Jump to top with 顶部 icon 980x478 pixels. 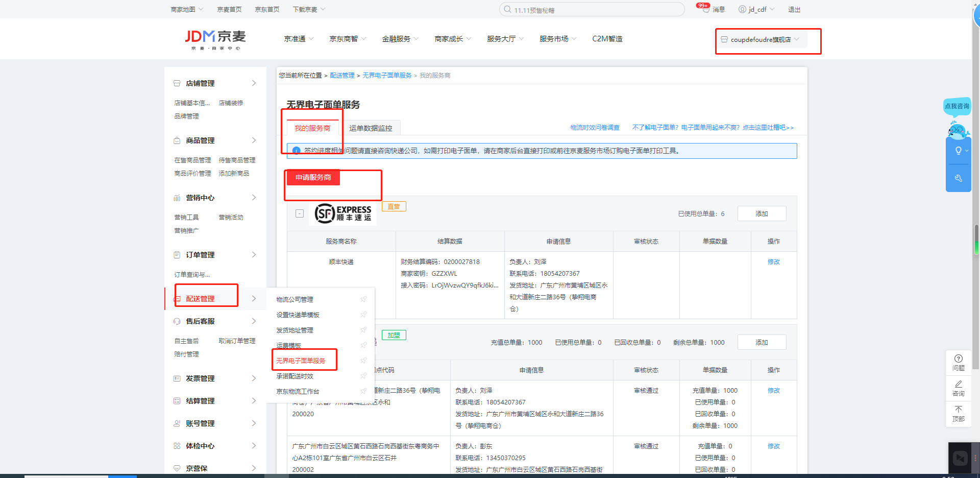(x=959, y=410)
